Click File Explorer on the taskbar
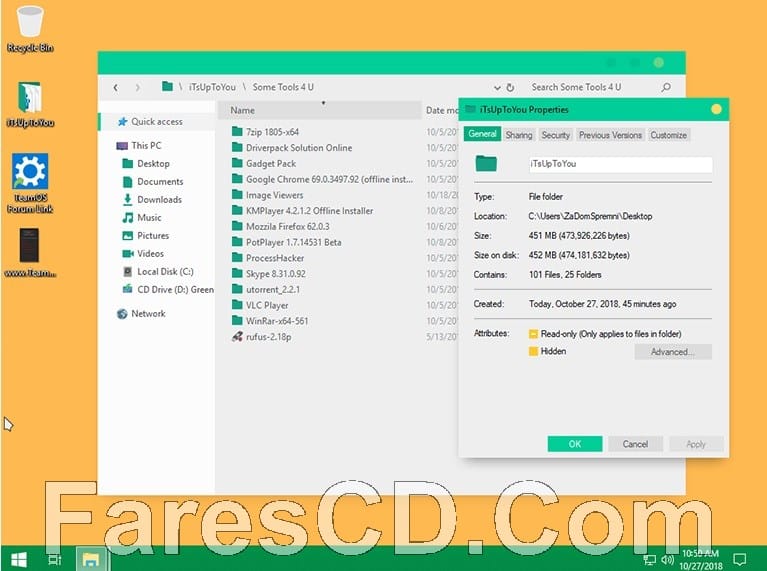This screenshot has height=571, width=767. point(91,559)
